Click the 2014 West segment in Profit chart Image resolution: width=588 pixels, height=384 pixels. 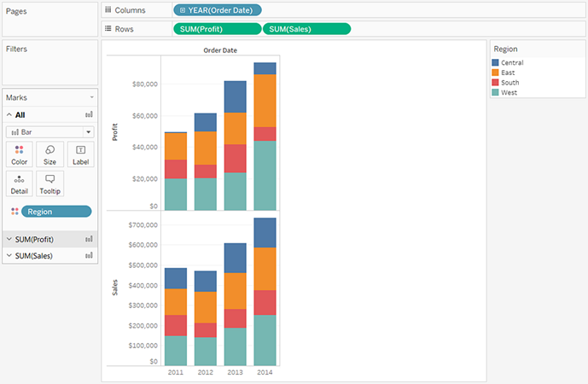(x=265, y=176)
